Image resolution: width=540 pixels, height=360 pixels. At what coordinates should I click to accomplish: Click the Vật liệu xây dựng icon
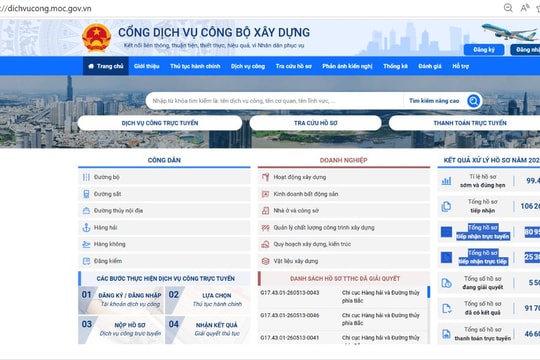point(265,261)
